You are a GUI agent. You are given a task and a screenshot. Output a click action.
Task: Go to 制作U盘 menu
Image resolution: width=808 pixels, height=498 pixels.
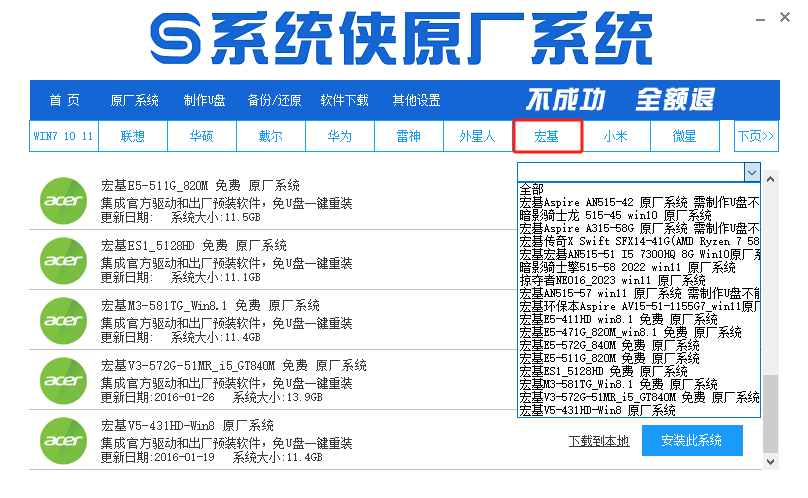click(205, 100)
